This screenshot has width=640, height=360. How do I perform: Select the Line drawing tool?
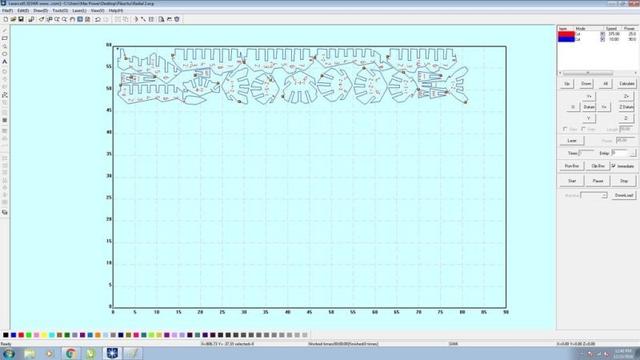tap(5, 30)
